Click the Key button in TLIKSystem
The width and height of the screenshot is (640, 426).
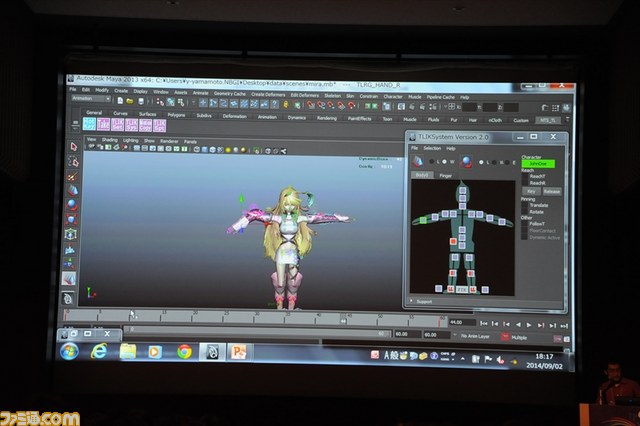[531, 191]
